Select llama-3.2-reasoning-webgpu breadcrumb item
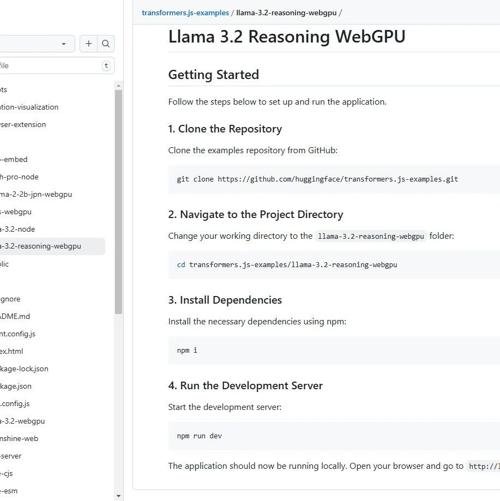The image size is (500, 501). point(286,13)
